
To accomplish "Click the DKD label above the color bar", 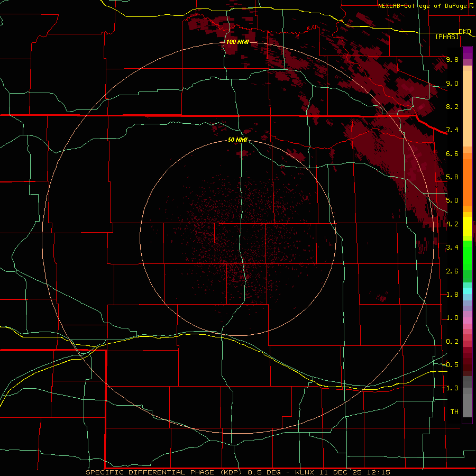I will click(465, 31).
